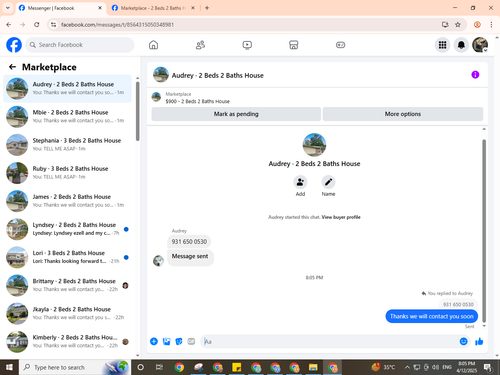
Task: Open the account profile picture menu
Action: pos(480,45)
